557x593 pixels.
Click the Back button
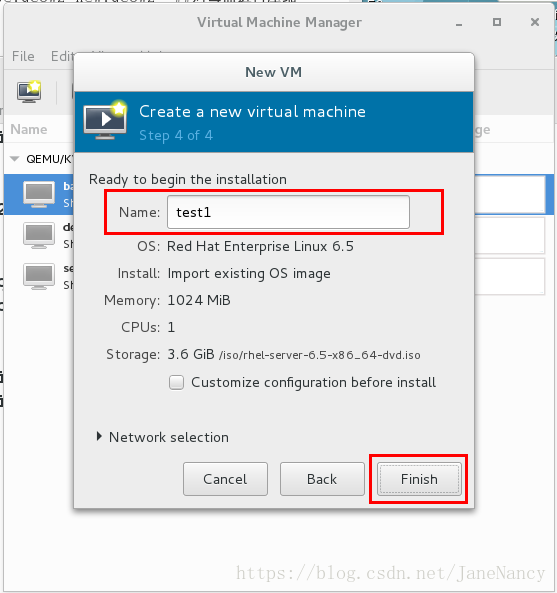(x=322, y=479)
